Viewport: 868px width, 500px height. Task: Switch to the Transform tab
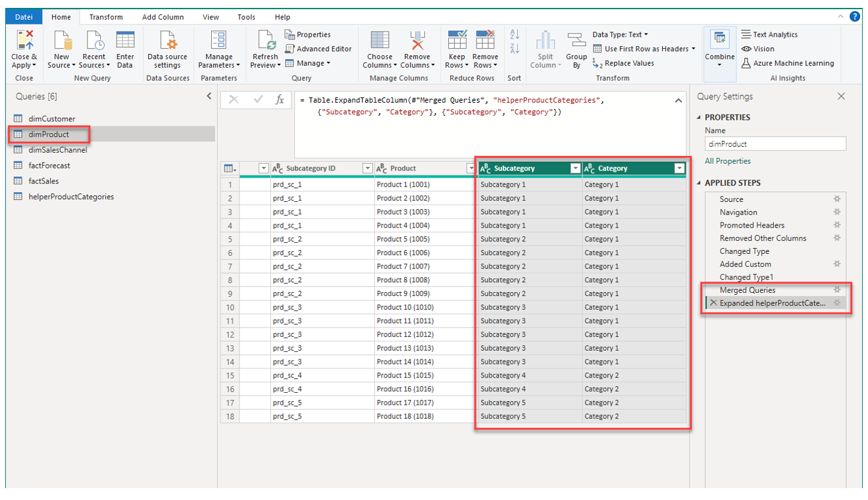click(106, 17)
